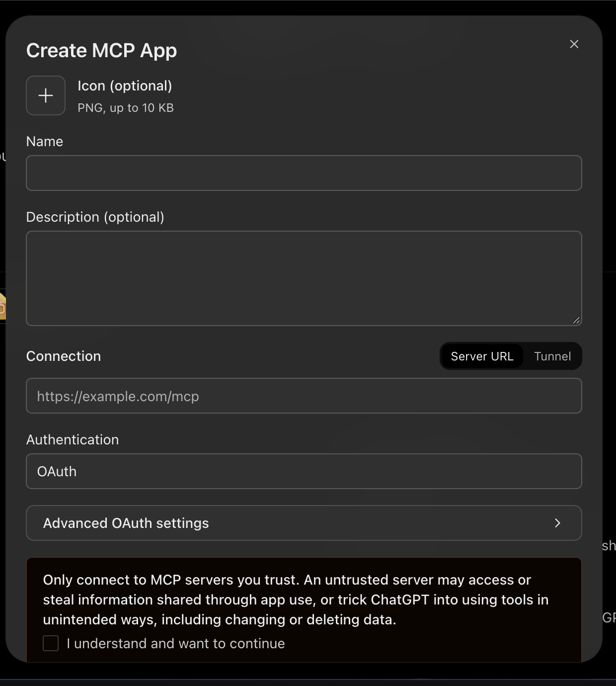Click the PNG, up to 10 KB hint
Viewport: 616px width, 686px height.
pos(126,108)
